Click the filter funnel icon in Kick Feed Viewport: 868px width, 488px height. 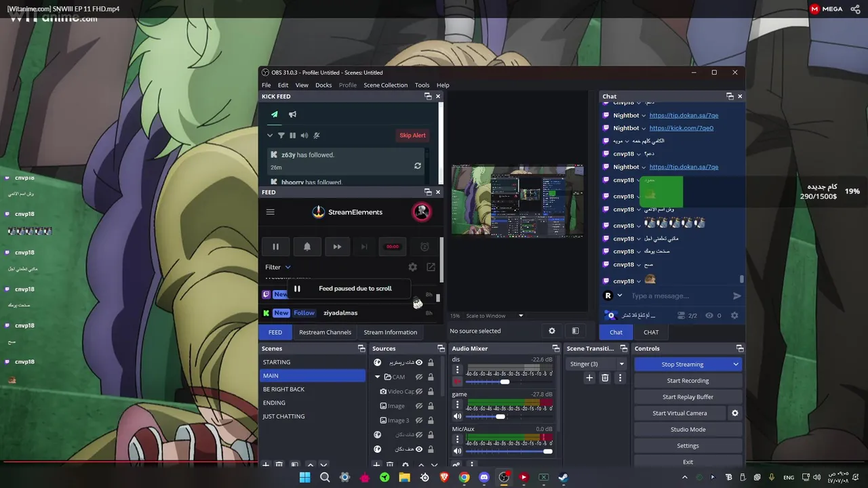coord(281,136)
